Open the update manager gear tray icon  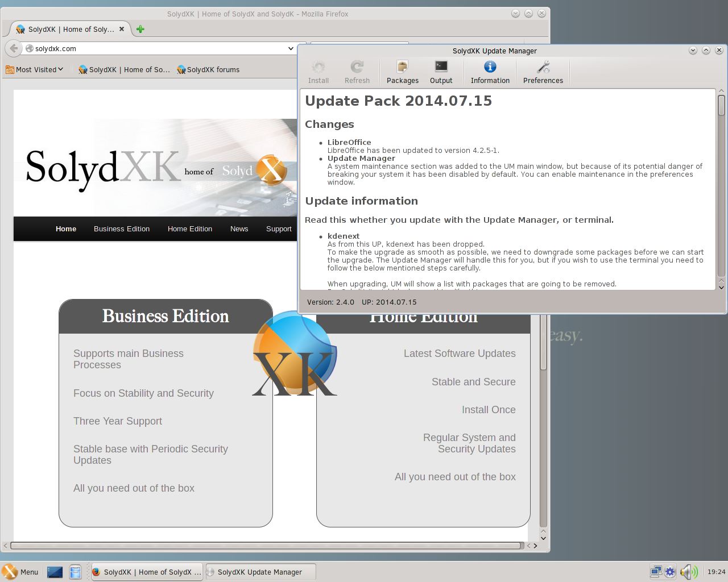coord(670,572)
